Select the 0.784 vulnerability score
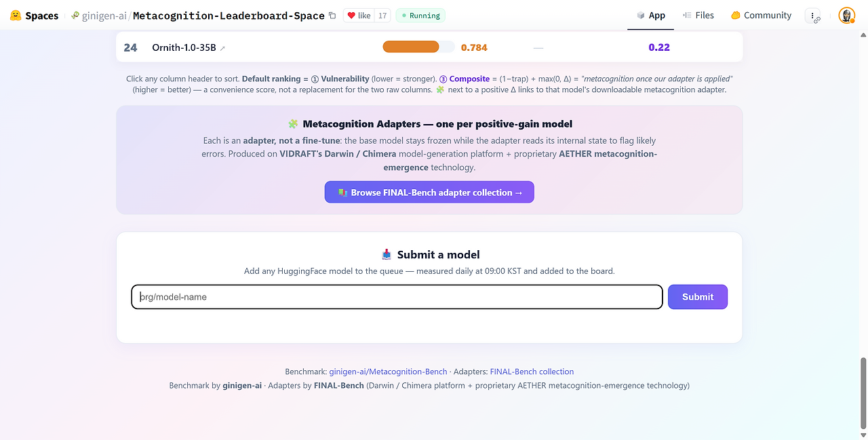This screenshot has height=440, width=868. (x=474, y=47)
